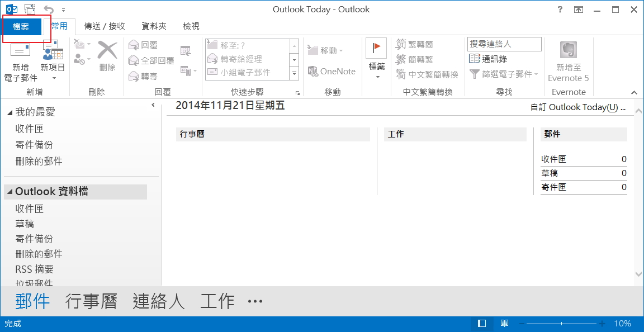Expand the quick steps gallery list
This screenshot has height=332, width=644.
coord(294,73)
